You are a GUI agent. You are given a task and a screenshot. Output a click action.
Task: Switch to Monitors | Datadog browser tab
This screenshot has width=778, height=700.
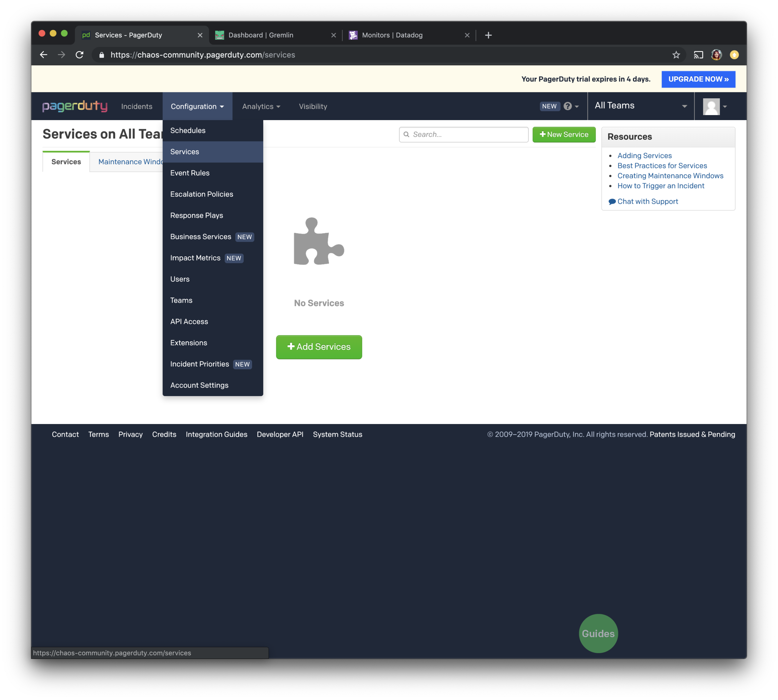pos(409,35)
